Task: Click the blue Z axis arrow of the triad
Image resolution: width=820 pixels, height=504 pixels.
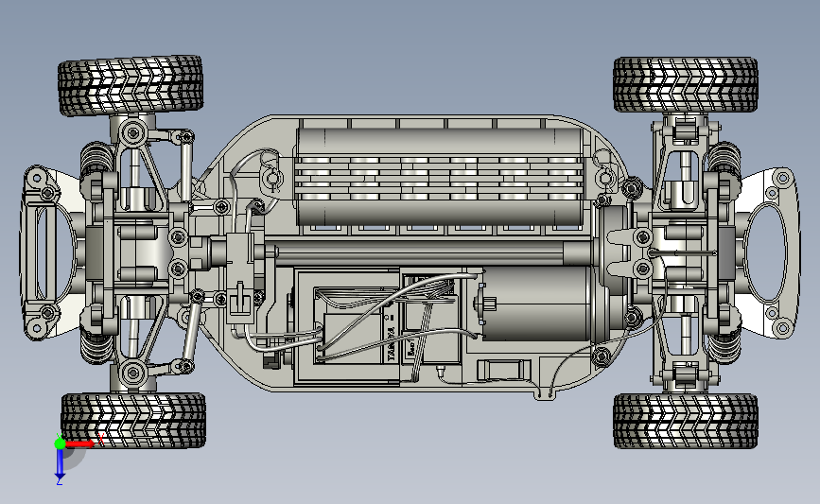Action: point(60,463)
